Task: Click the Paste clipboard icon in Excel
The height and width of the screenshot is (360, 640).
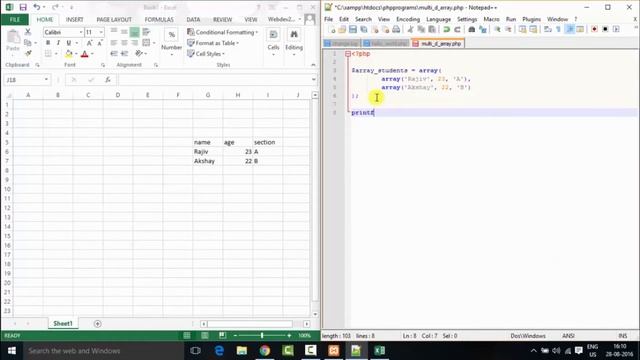Action: [x=13, y=37]
